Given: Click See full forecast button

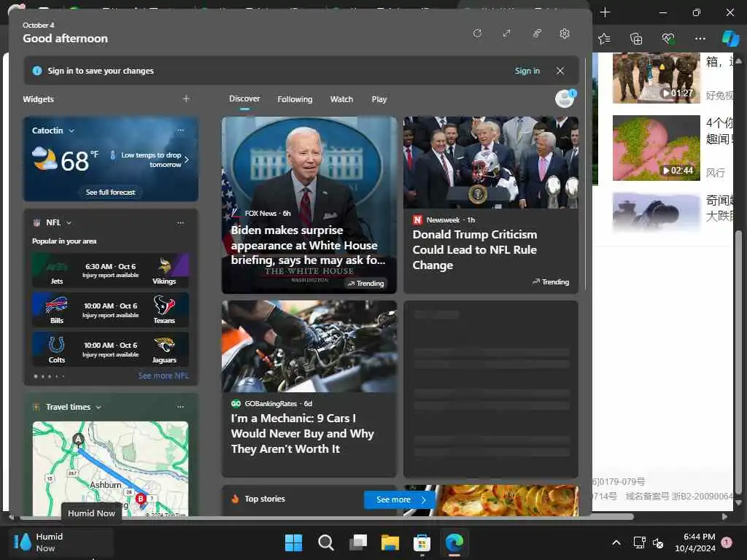Looking at the screenshot, I should (x=111, y=192).
